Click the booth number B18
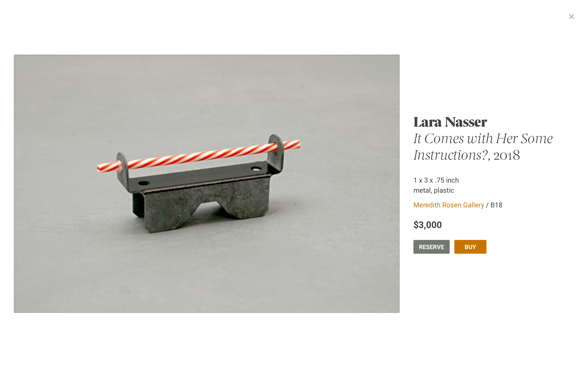 click(x=496, y=205)
